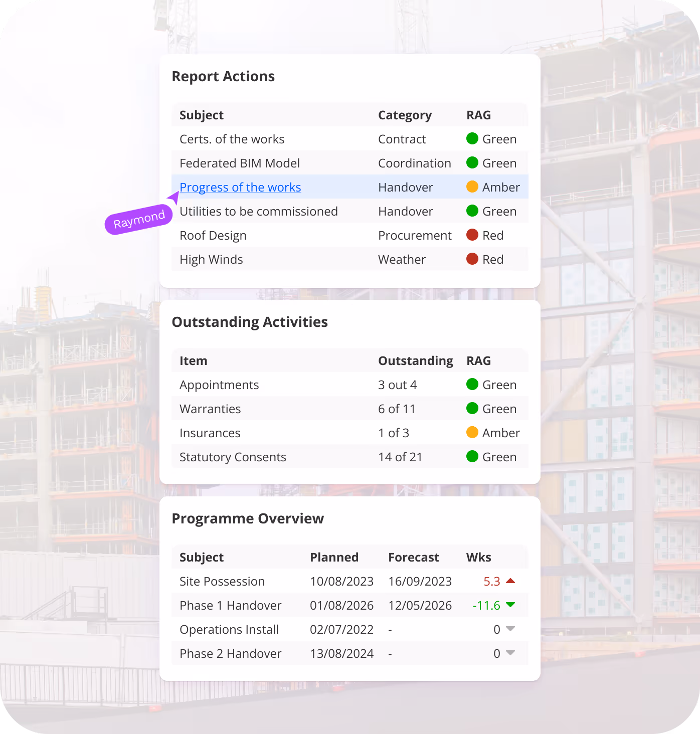Open the RAG column header in Report Actions
The image size is (700, 734).
[478, 115]
